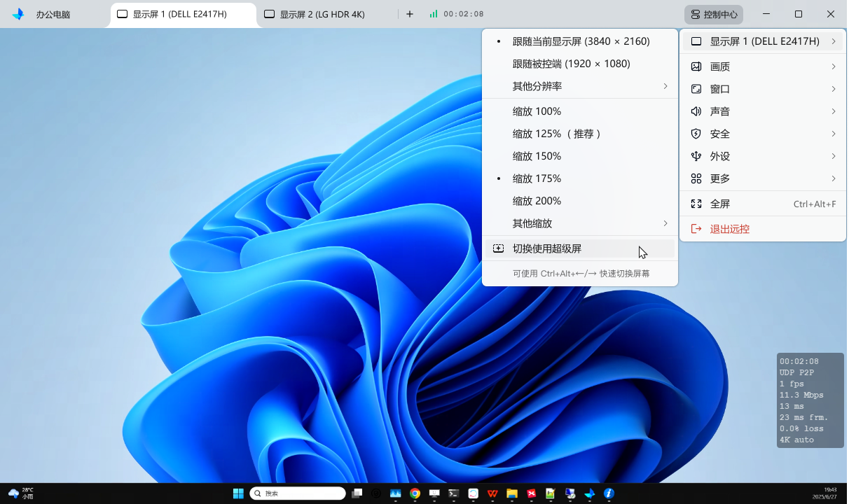Switch to tab 显示屏 1 (DELL E2417H)
The image size is (849, 504).
(184, 14)
